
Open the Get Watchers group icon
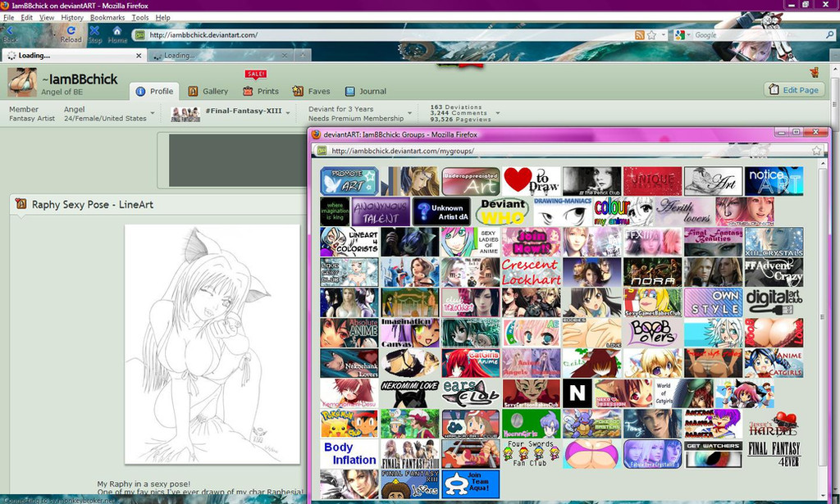(713, 454)
